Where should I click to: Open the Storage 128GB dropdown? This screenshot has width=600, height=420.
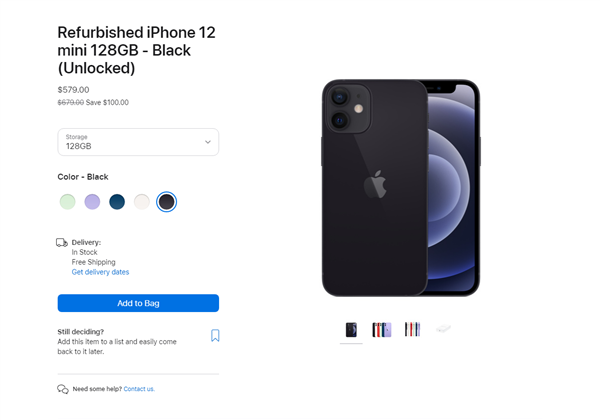tap(138, 142)
